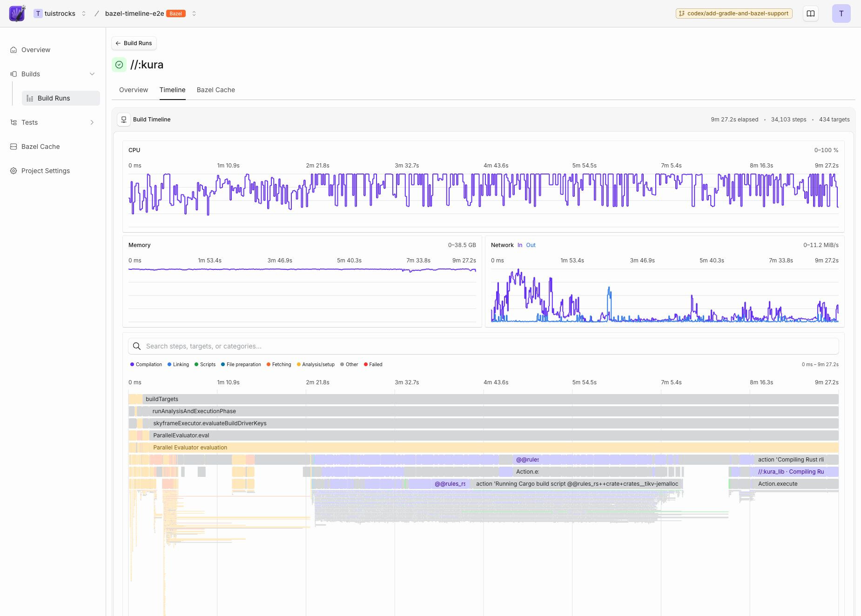861x616 pixels.
Task: Click the Bazel Cache database icon
Action: click(13, 147)
